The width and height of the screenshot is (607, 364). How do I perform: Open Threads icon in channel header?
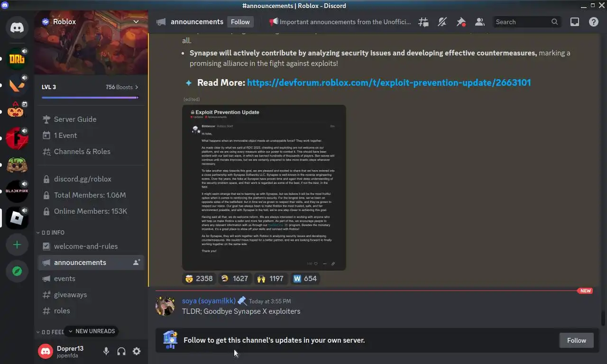point(423,22)
